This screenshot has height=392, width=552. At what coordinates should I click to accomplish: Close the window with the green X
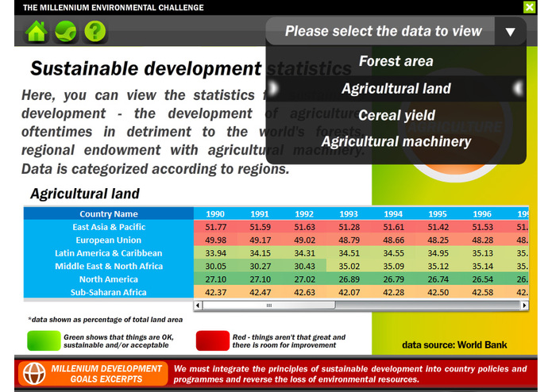point(529,7)
